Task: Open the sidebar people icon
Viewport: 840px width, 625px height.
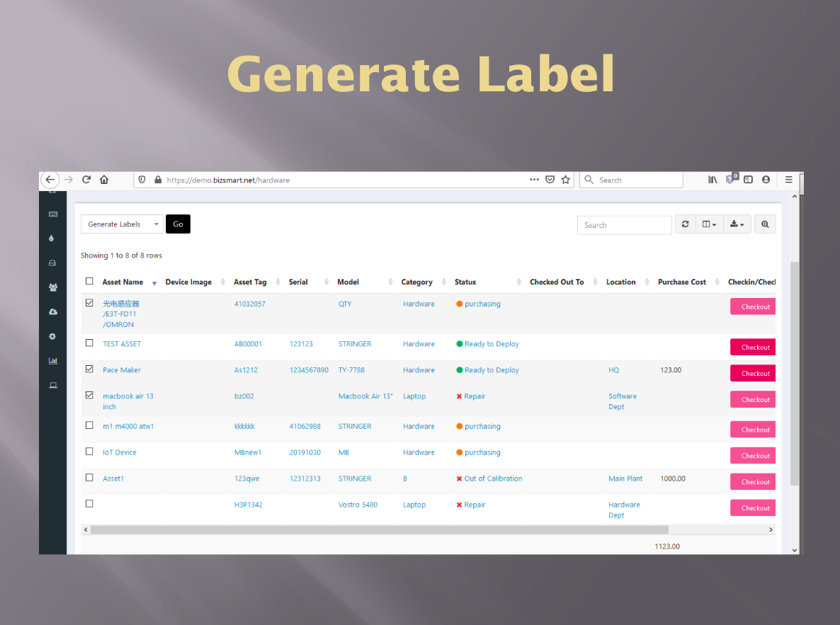Action: [52, 287]
